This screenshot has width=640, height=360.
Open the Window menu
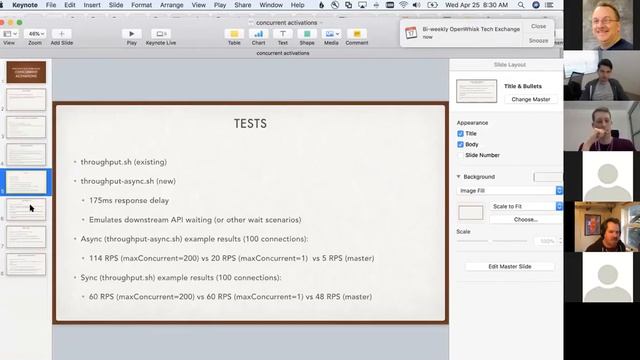click(271, 5)
